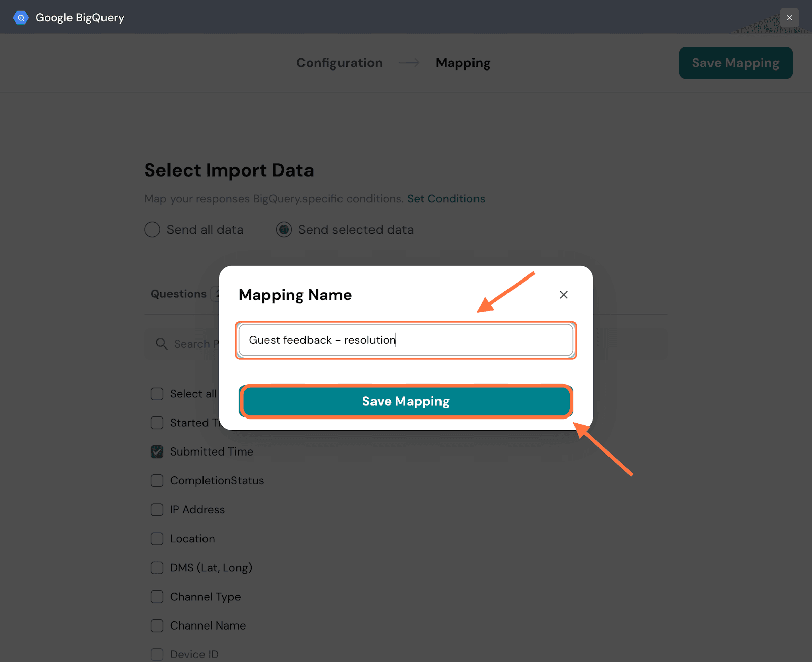
Task: Toggle the Select all checkbox
Action: (x=157, y=394)
